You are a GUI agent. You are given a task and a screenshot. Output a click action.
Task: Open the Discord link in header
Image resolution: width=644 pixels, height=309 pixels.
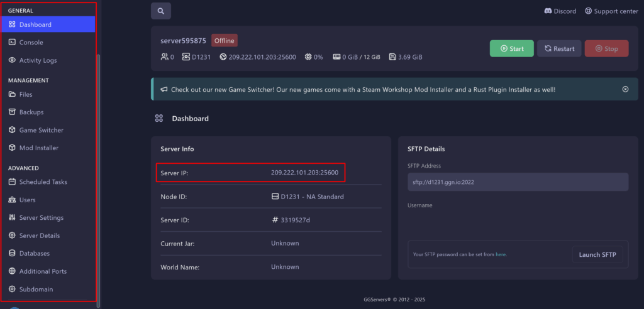click(559, 11)
